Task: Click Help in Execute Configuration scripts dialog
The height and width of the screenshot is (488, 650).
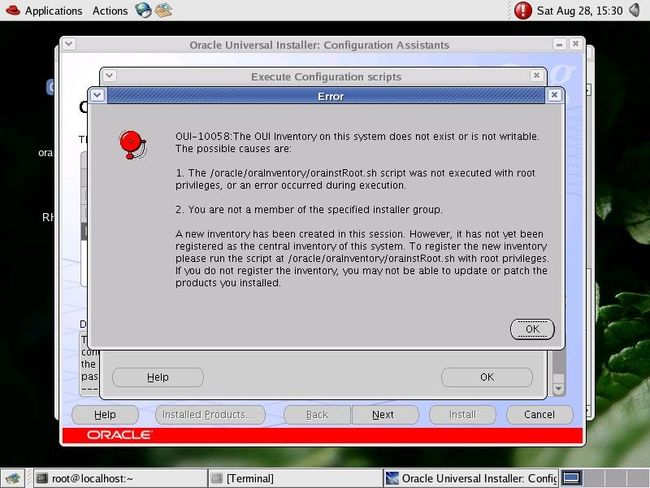Action: point(158,377)
